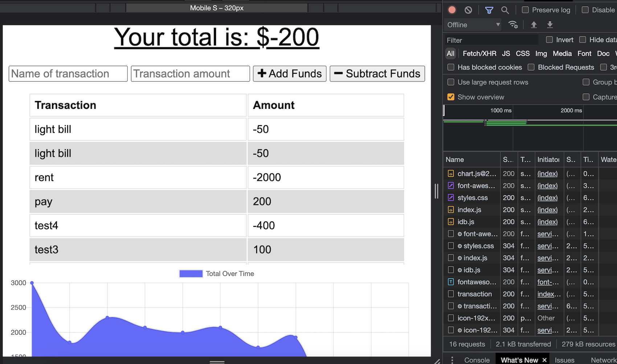Open the (index) initiator link for chart.js
Viewport: 617px width, 364px height.
547,173
